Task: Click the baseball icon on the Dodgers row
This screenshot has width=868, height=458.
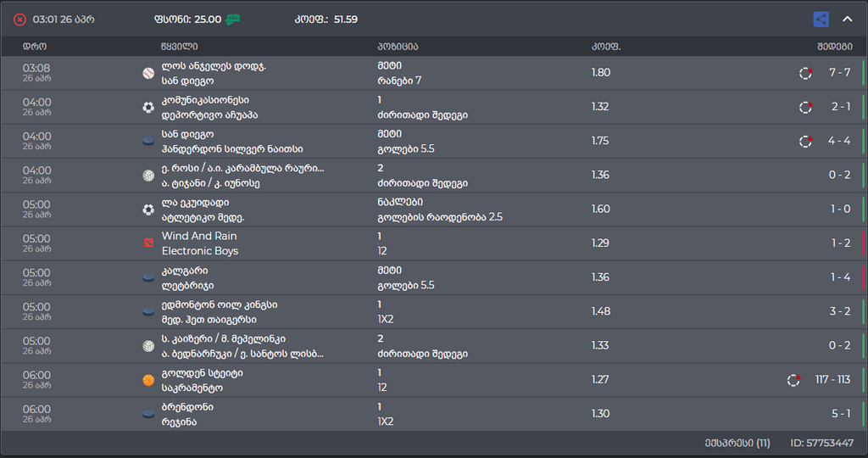Action: pyautogui.click(x=148, y=73)
